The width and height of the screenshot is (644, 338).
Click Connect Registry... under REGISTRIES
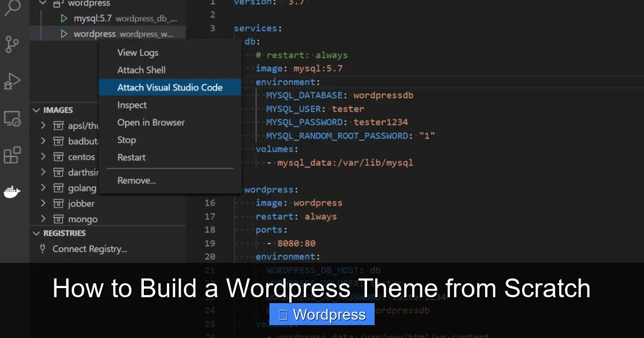89,249
